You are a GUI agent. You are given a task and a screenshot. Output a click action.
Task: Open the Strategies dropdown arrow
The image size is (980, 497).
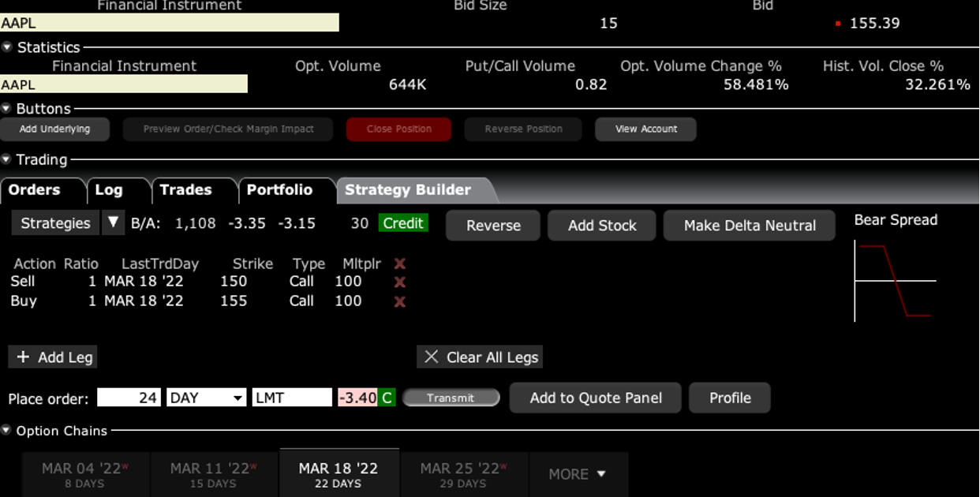click(x=113, y=223)
